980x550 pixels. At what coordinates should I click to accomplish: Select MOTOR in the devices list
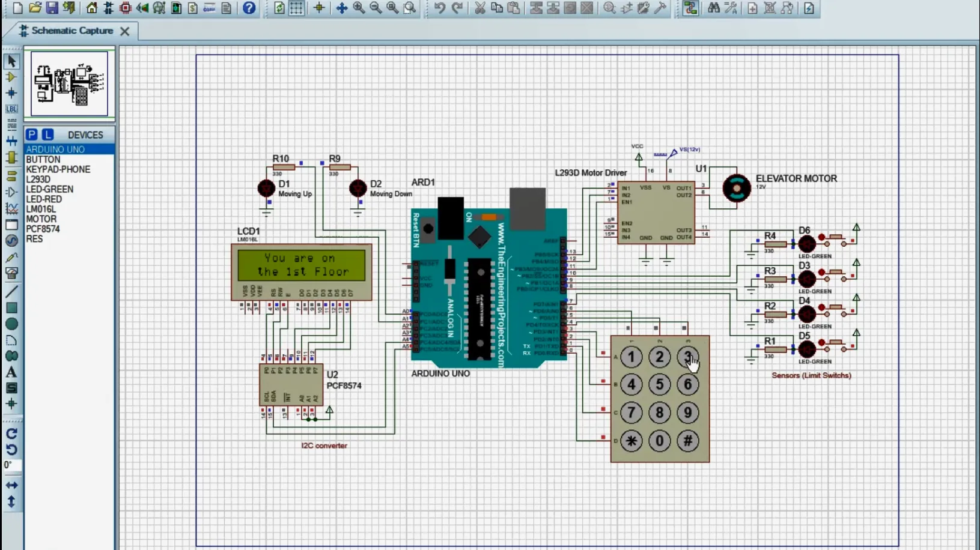point(69,219)
